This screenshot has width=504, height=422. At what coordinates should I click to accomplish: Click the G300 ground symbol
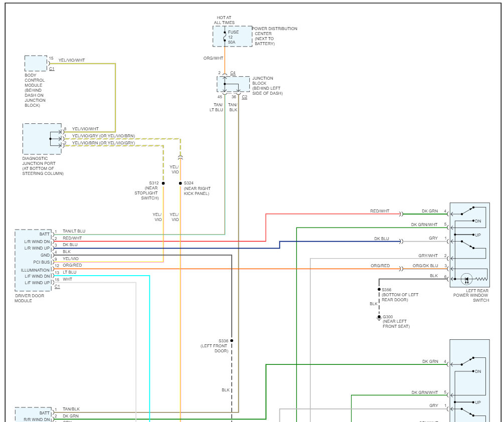point(379,318)
